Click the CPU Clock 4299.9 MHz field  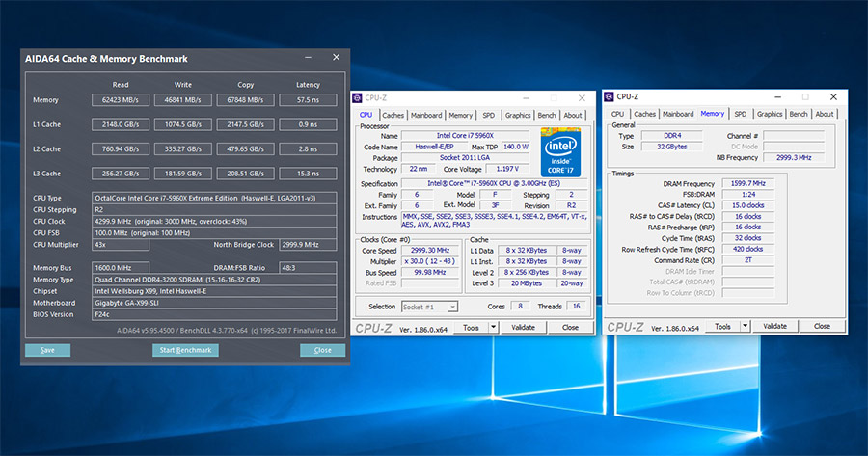click(x=214, y=222)
